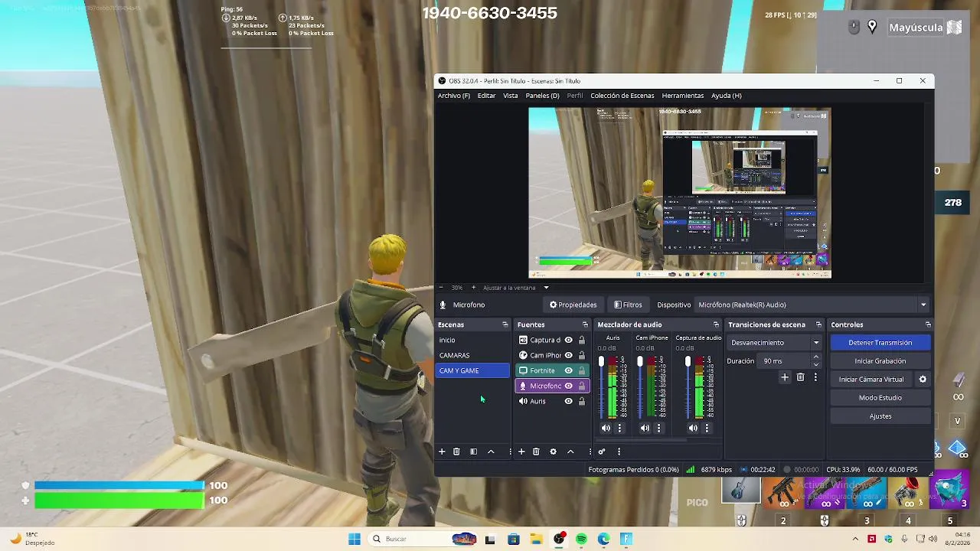This screenshot has width=980, height=551.
Task: Hide the Captura d source
Action: tap(568, 340)
